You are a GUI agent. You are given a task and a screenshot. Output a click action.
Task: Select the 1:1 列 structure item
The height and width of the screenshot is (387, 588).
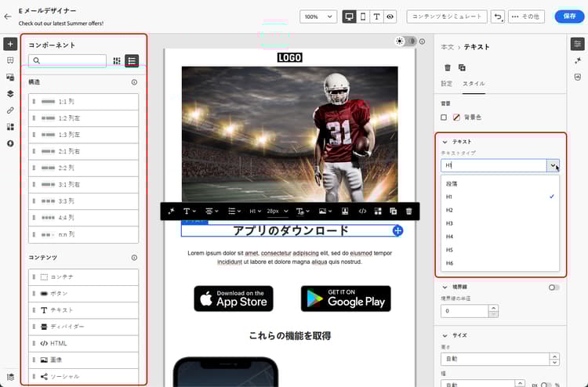[x=83, y=102]
